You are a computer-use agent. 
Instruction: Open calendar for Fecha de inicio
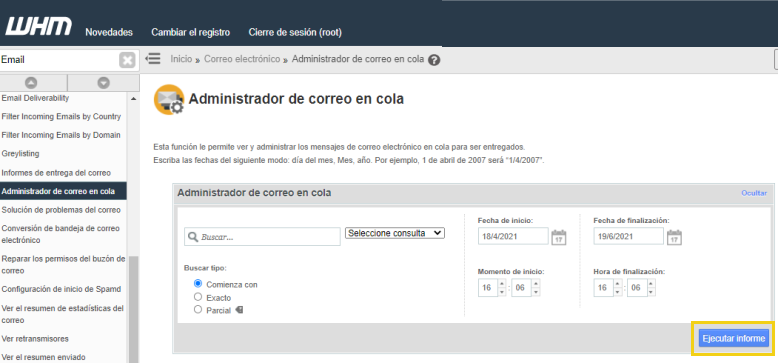tap(559, 237)
